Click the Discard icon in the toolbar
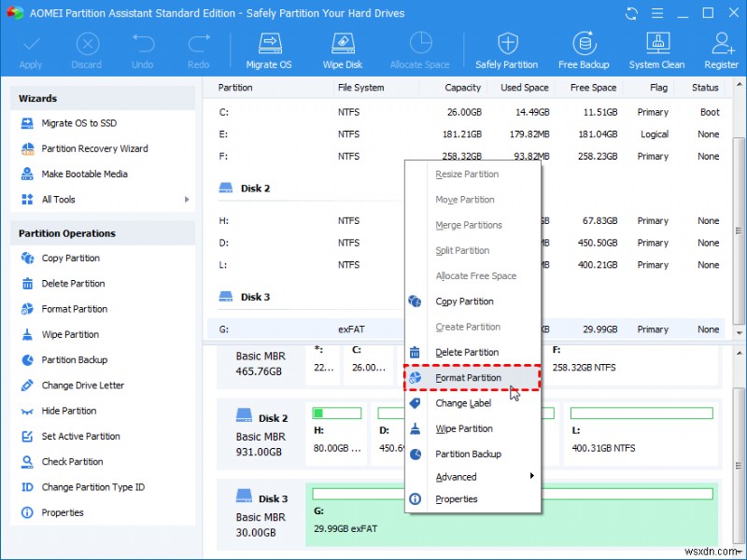 (x=86, y=49)
